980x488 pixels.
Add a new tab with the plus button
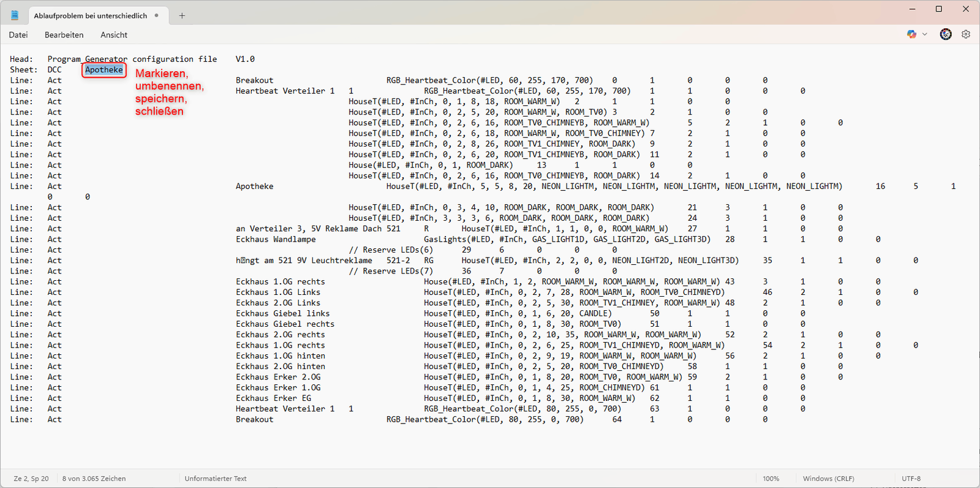tap(182, 16)
